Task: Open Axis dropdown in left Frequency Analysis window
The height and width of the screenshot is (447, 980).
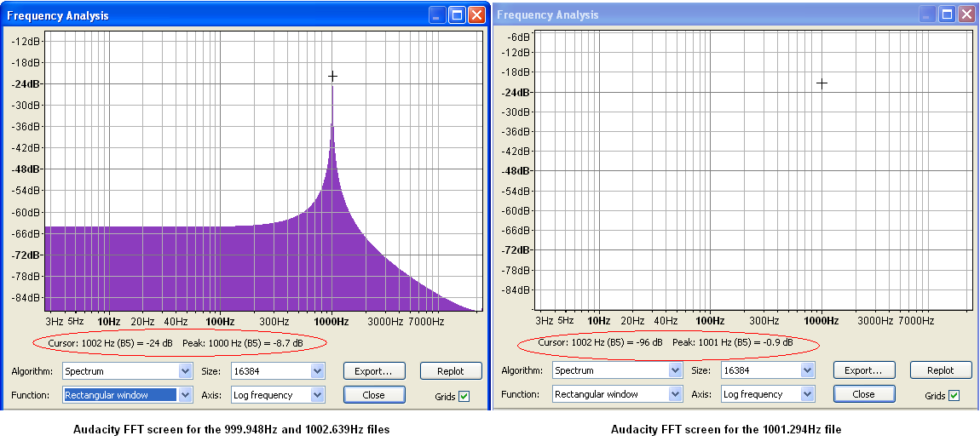Action: (x=278, y=394)
